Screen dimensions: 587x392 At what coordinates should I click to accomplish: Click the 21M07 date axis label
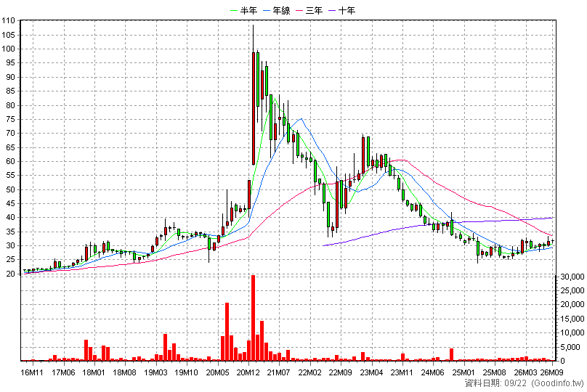pos(279,372)
